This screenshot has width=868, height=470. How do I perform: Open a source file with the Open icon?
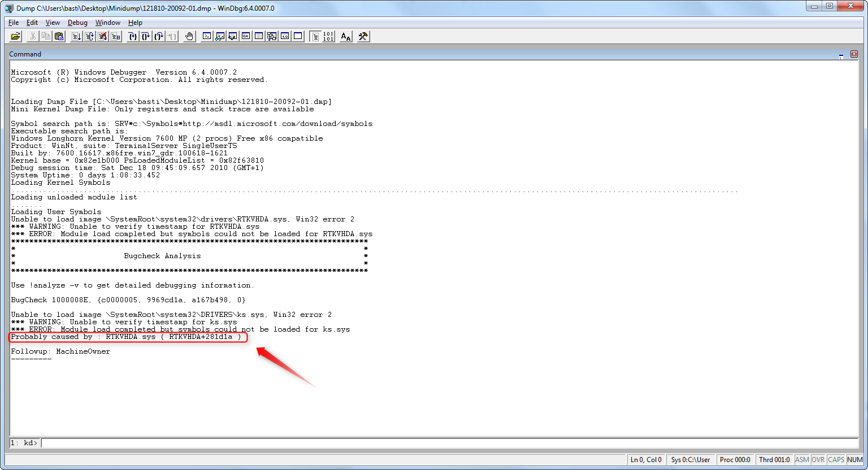15,36
